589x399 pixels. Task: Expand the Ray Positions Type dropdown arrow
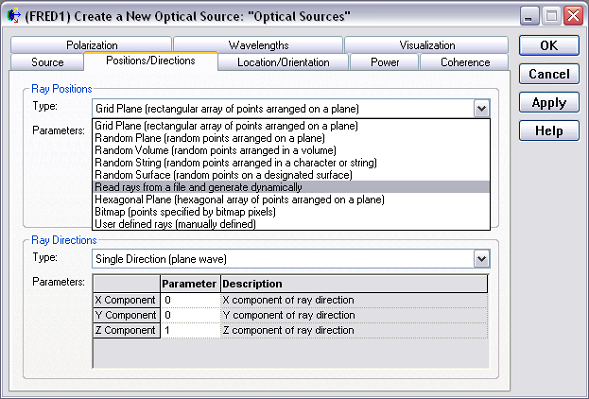click(x=482, y=109)
